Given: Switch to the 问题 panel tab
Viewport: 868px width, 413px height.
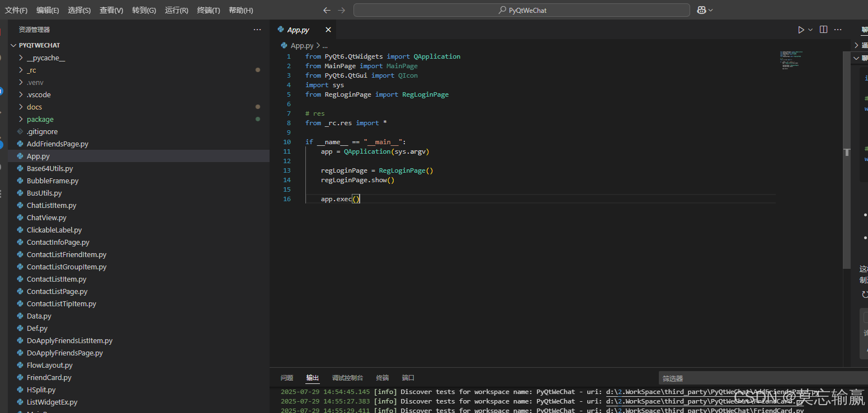Looking at the screenshot, I should point(287,378).
